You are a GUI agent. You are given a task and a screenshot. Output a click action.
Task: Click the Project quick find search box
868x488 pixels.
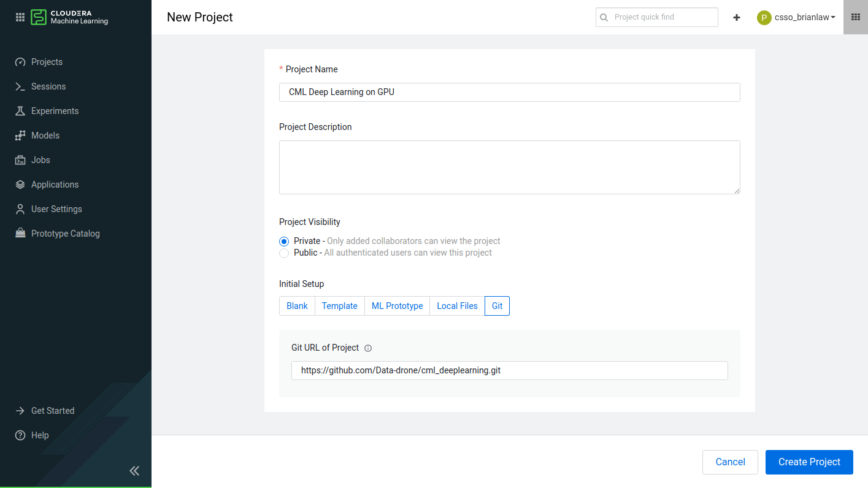[x=656, y=17]
